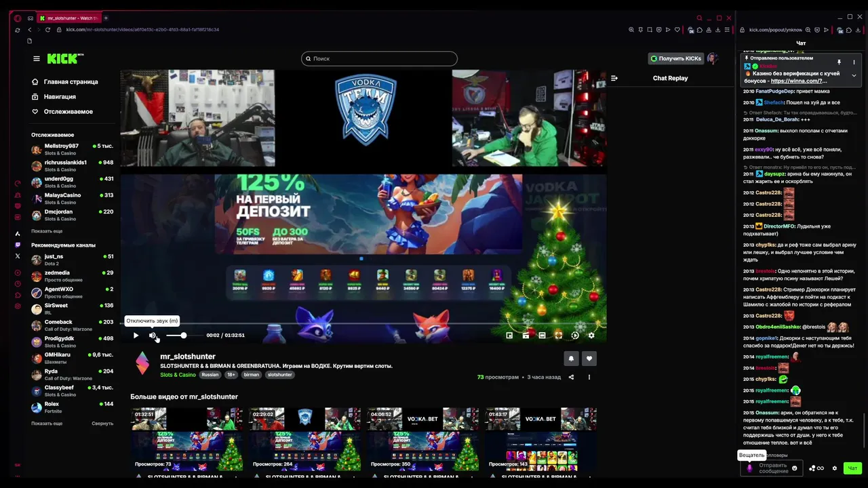868x488 pixels.
Task: Open the Kick hamburger menu
Action: pos(37,59)
